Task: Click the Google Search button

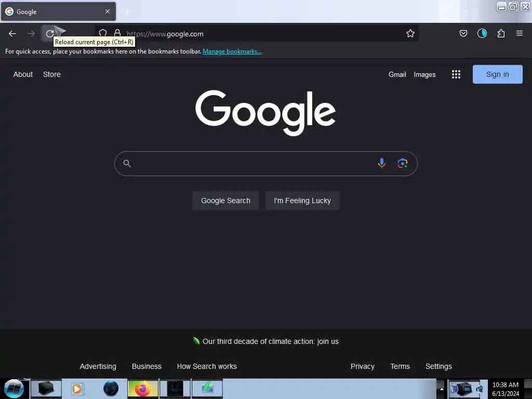Action: tap(225, 201)
